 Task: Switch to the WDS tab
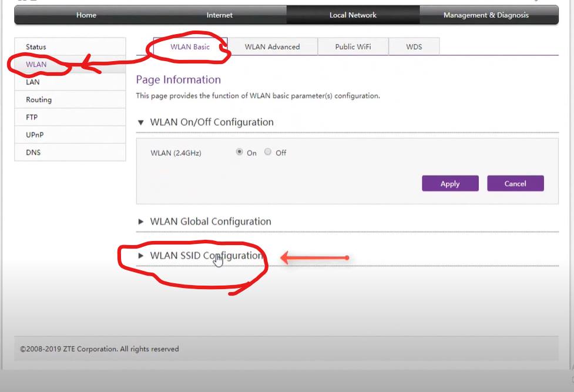(414, 47)
